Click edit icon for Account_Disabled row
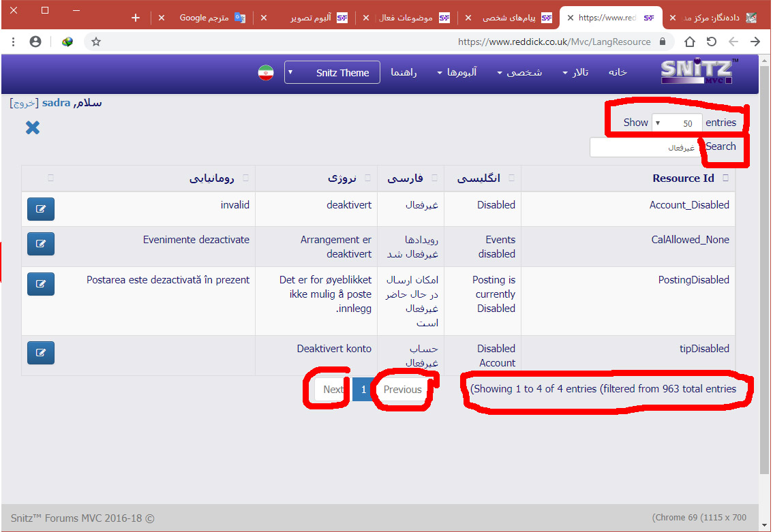The width and height of the screenshot is (773, 532). point(41,209)
